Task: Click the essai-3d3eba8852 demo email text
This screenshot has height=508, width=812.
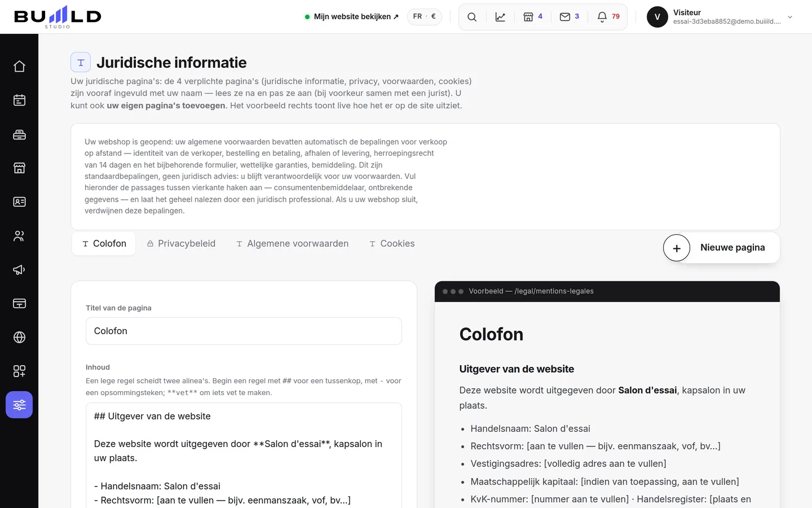Action: tap(727, 21)
